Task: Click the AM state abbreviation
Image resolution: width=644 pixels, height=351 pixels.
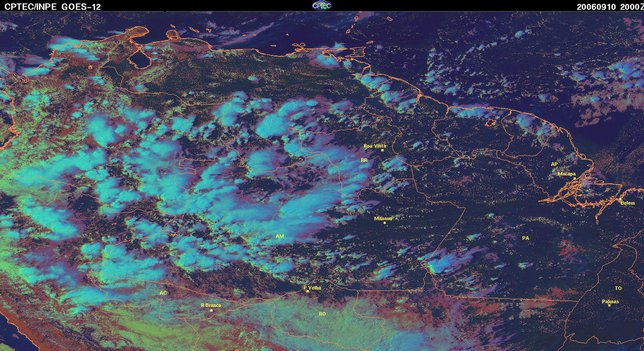Action: pos(280,237)
